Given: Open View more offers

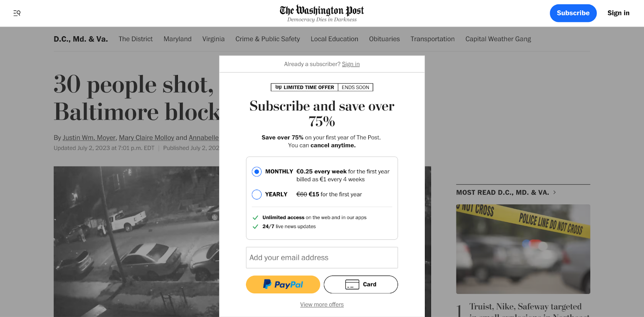Looking at the screenshot, I should tap(322, 304).
